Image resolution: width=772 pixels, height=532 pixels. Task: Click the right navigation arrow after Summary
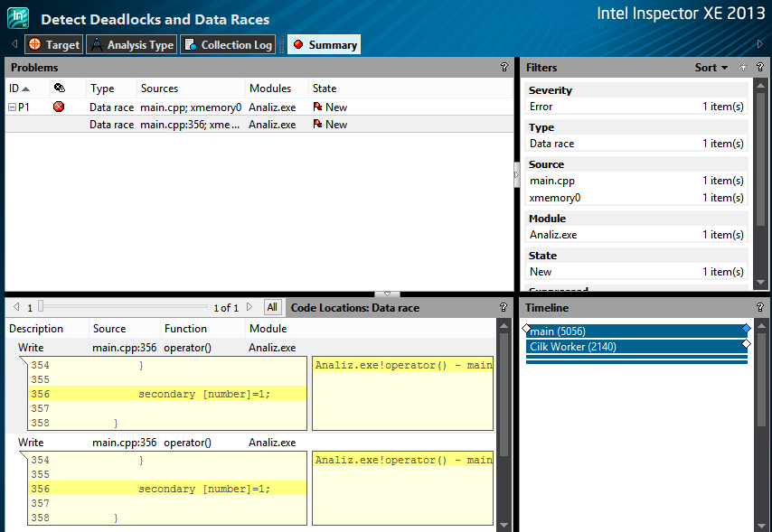tap(759, 43)
